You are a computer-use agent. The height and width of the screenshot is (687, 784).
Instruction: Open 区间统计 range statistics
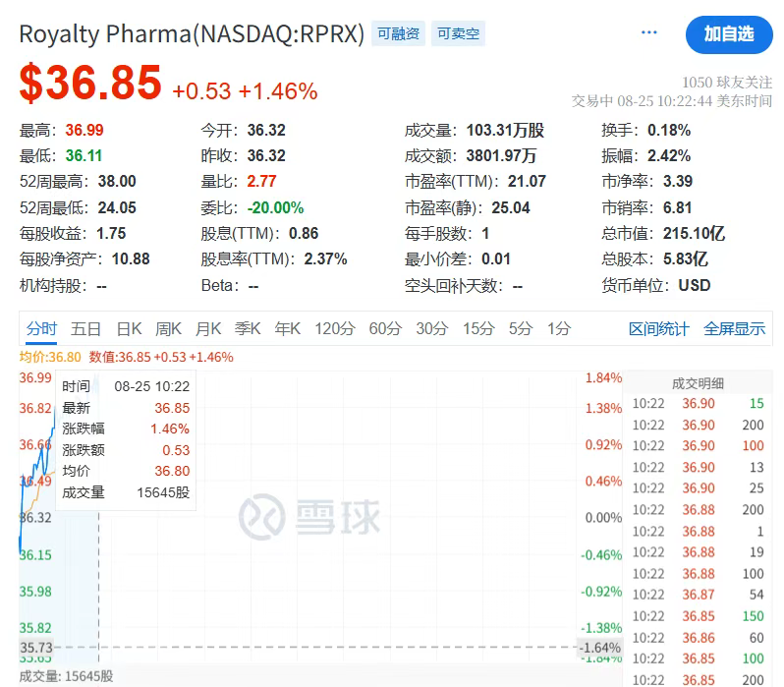tap(659, 329)
